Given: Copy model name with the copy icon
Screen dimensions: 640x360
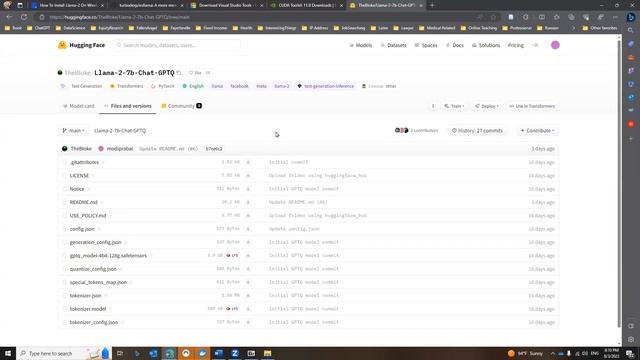Looking at the screenshot, I should [x=179, y=73].
